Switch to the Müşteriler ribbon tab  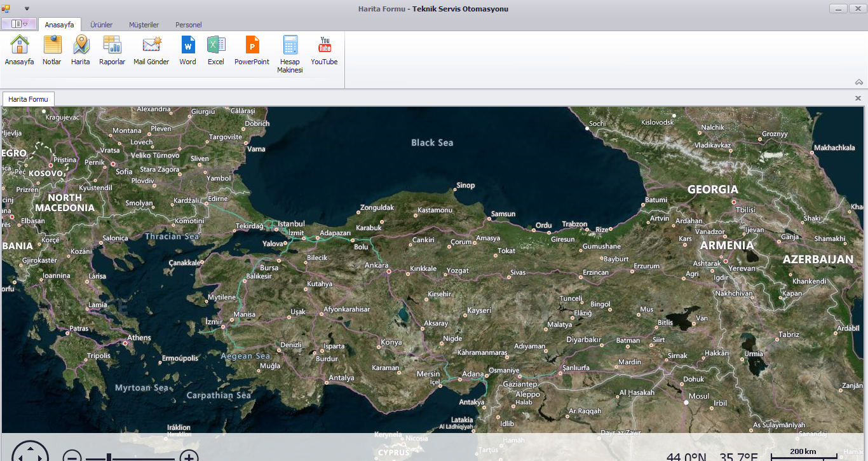[144, 25]
